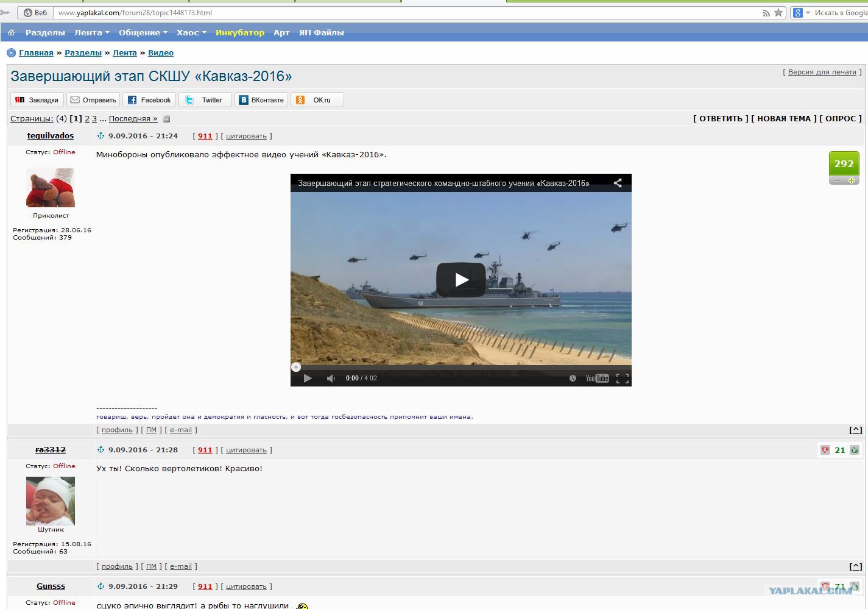Image resolution: width=868 pixels, height=609 pixels.
Task: Open video on YouTube logo
Action: pyautogui.click(x=597, y=379)
